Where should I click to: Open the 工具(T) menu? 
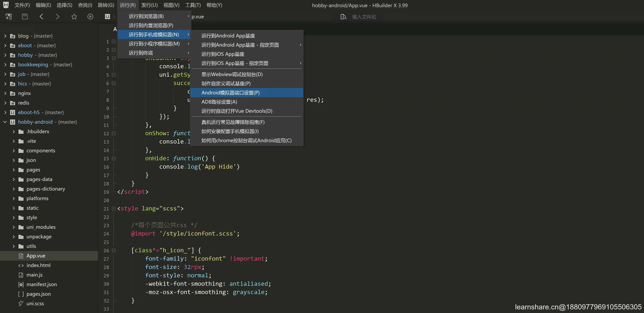(193, 5)
